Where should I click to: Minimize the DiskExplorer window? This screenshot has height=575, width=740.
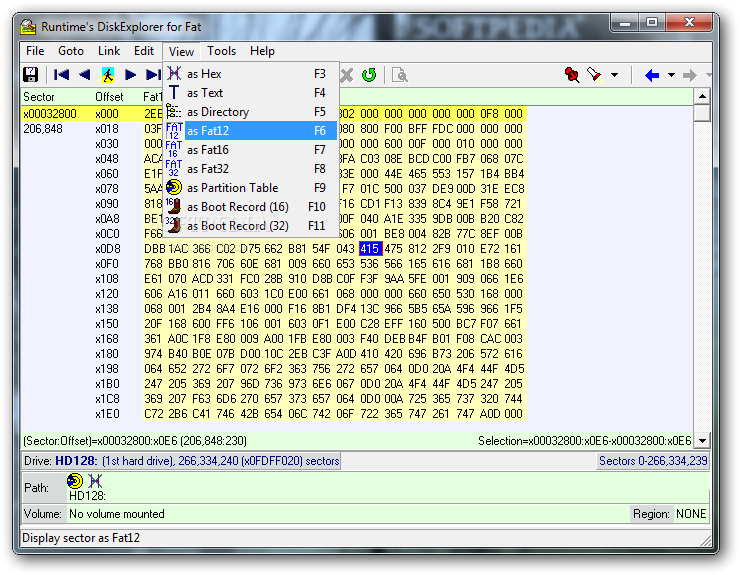tap(625, 22)
